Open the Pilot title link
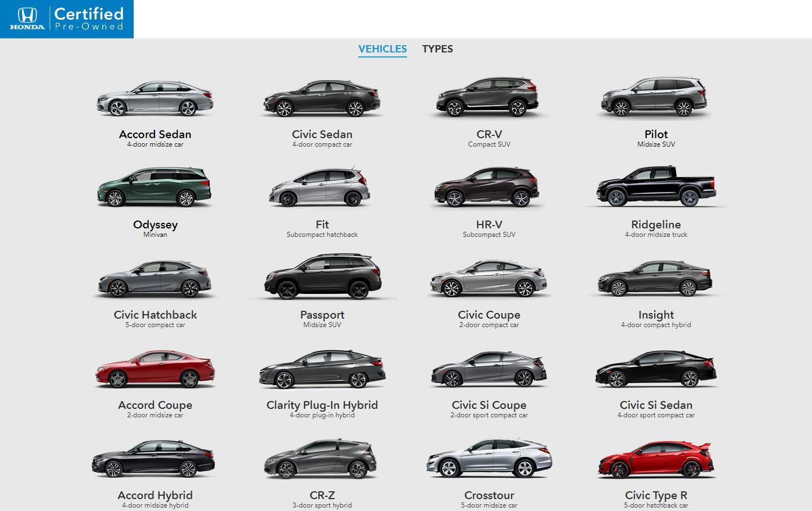Screen dimensions: 812x511 pos(656,134)
